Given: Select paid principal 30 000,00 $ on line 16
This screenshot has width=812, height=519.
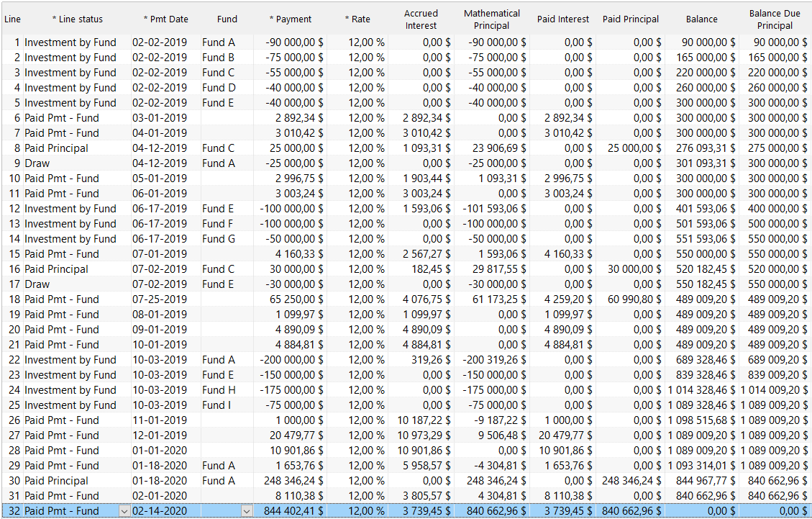Looking at the screenshot, I should click(634, 269).
